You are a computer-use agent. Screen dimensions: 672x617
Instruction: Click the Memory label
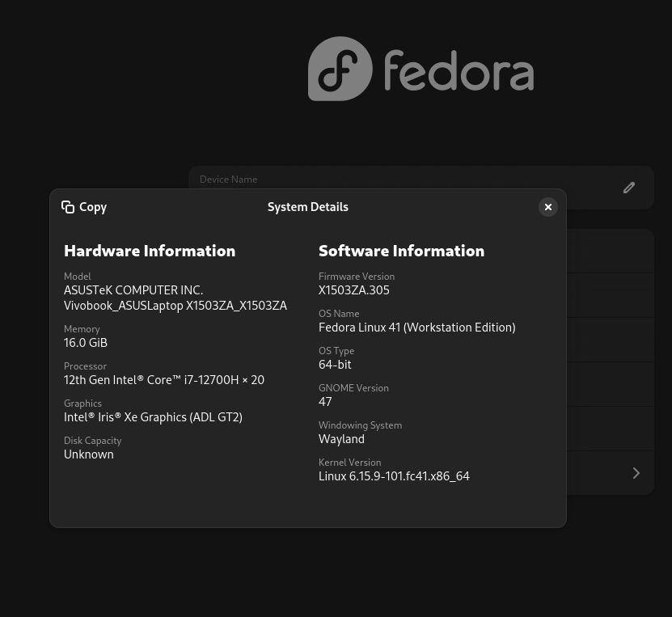coord(82,329)
